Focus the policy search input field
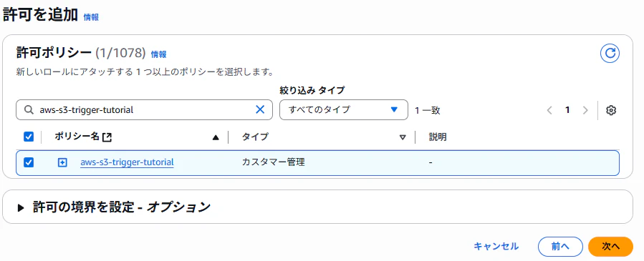 pos(144,110)
